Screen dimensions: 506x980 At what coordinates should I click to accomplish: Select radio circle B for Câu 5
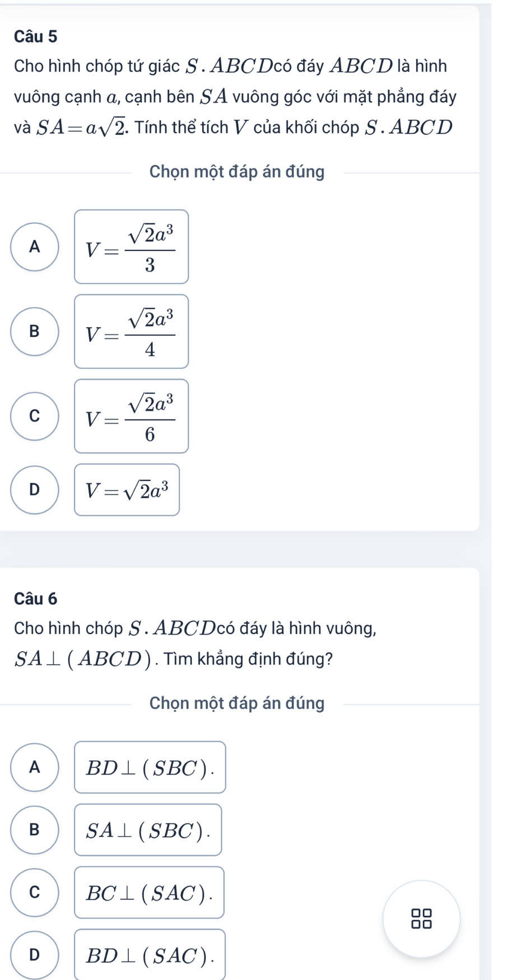pos(35,332)
